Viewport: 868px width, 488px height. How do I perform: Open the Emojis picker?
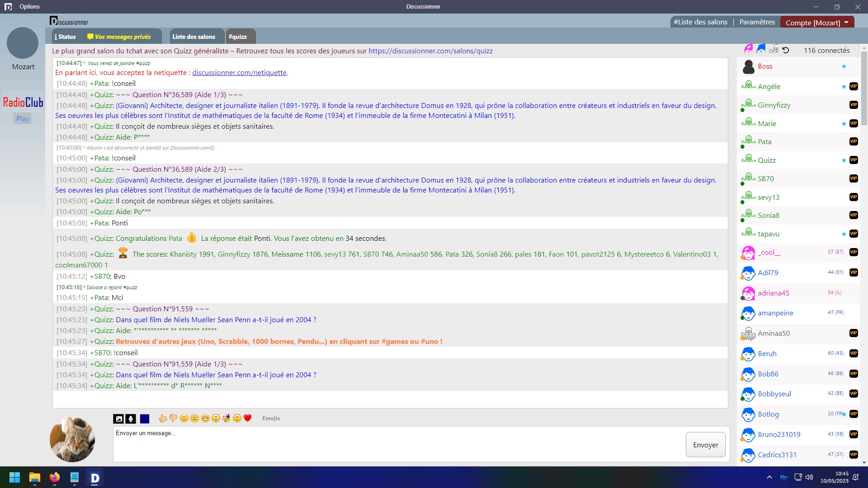(271, 418)
